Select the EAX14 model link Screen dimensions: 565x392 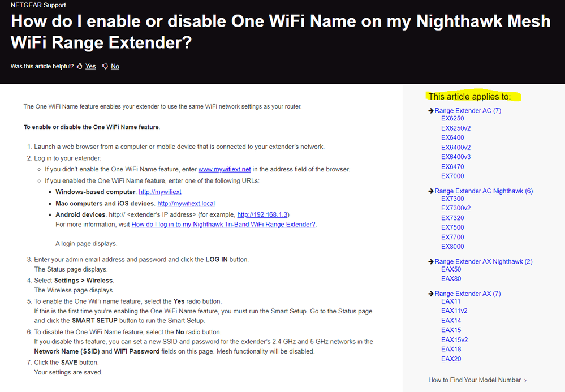tap(451, 321)
